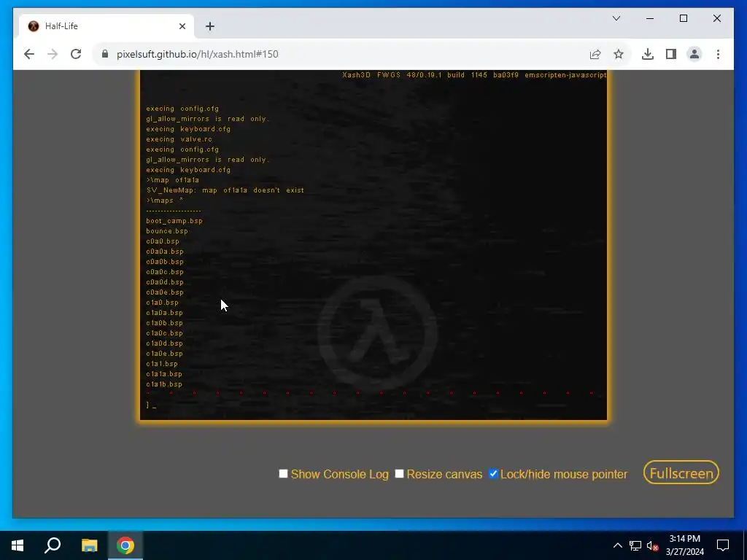This screenshot has width=747, height=560.
Task: Click c1a0.bsp map entry
Action: point(162,303)
